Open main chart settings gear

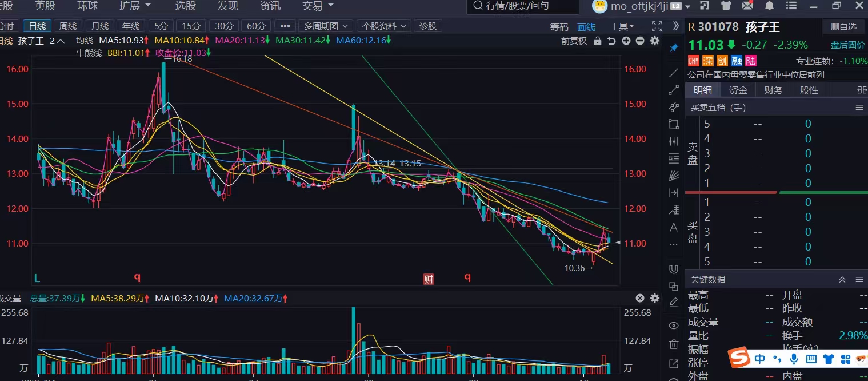pyautogui.click(x=655, y=41)
